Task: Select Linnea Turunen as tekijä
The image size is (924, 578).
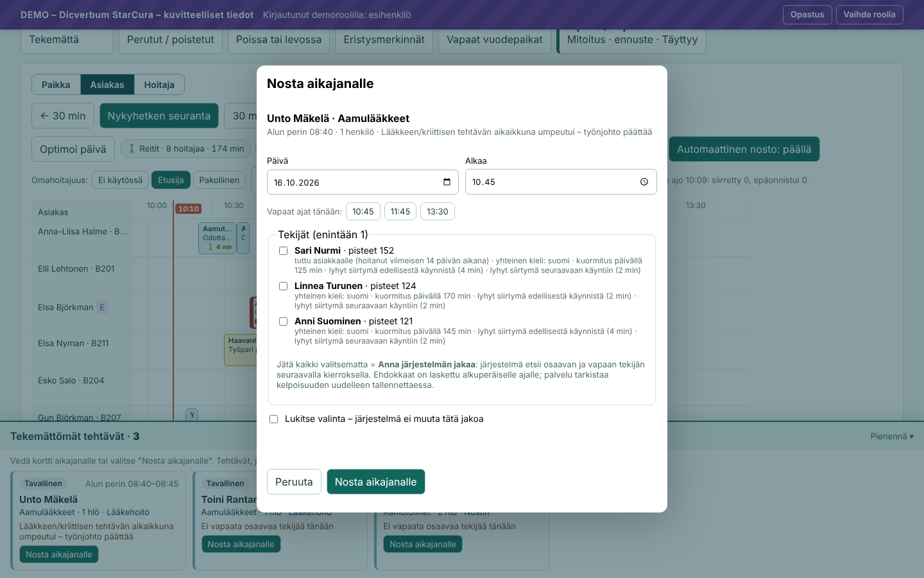Action: click(x=283, y=286)
